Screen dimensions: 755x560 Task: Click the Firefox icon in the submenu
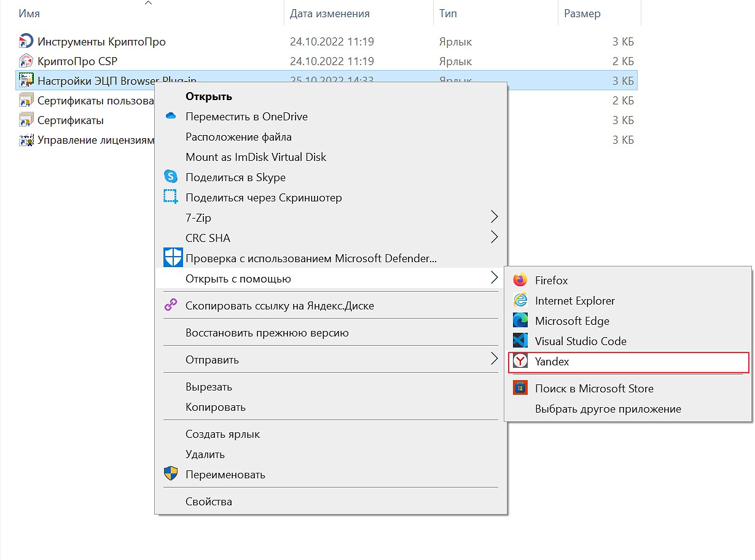tap(520, 280)
